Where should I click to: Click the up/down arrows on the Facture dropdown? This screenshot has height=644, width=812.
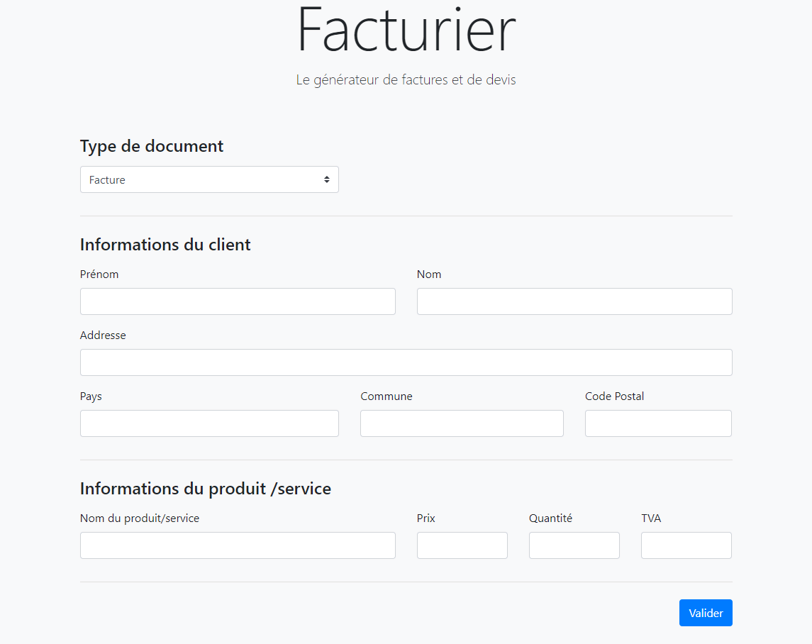point(328,179)
